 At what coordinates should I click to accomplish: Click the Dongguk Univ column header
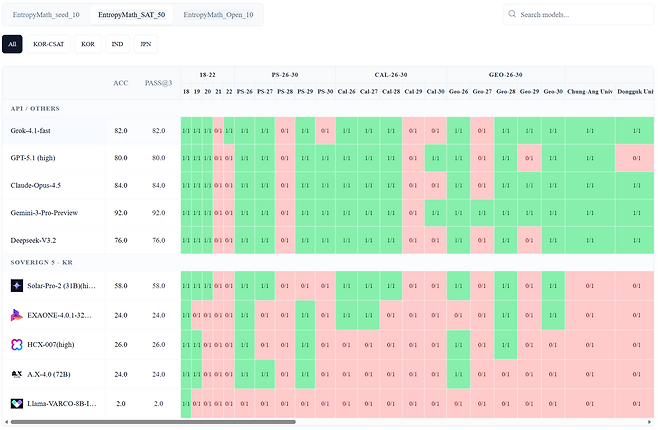634,91
